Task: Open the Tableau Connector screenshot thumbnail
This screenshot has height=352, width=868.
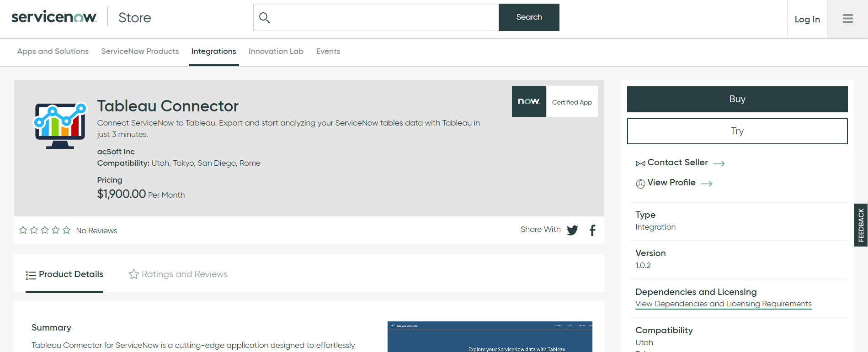Action: coord(490,337)
